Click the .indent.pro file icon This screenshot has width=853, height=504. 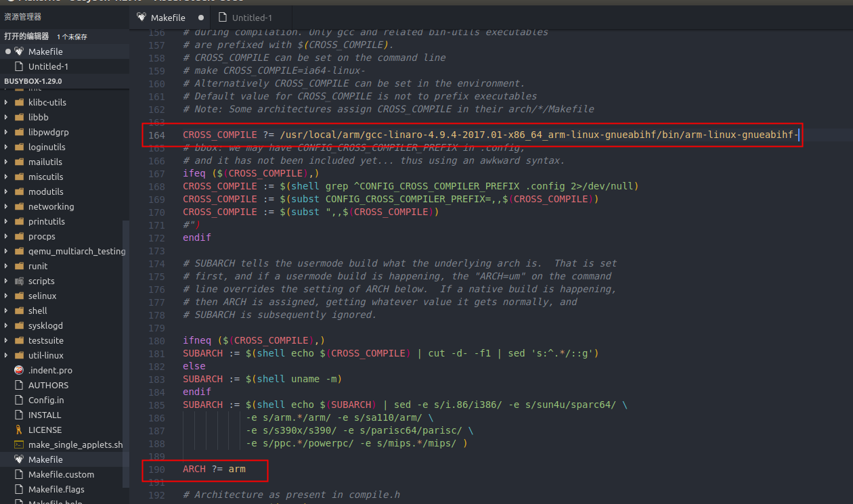coord(18,370)
